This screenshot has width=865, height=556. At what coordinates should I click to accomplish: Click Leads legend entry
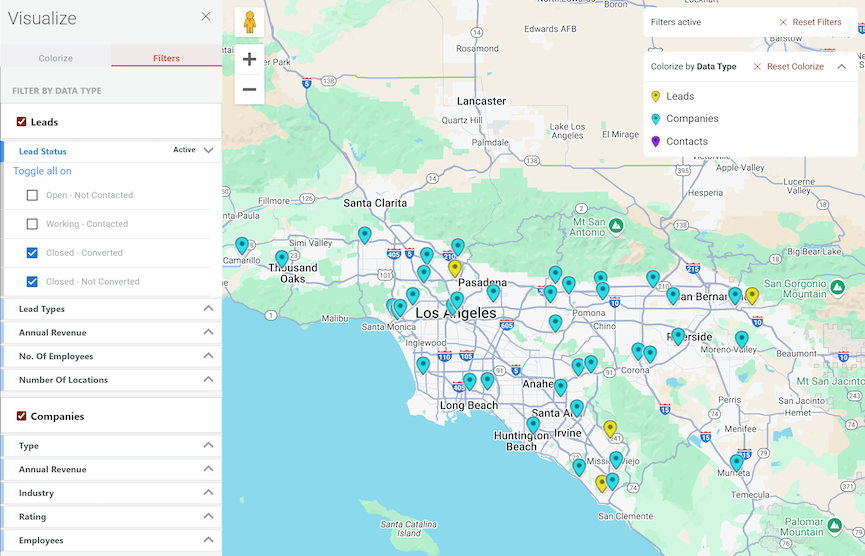coord(680,97)
